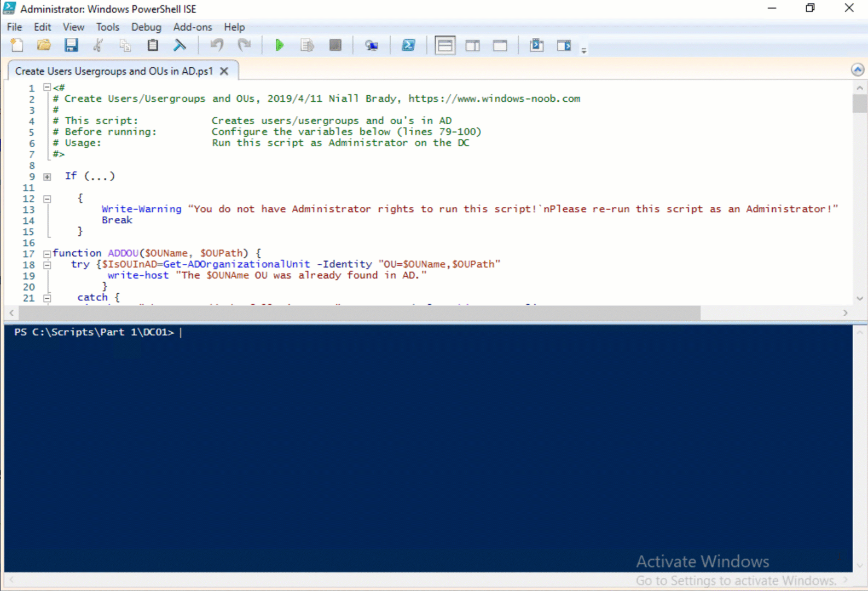Open the Tools menu
Screen dimensions: 868x591
coord(107,27)
